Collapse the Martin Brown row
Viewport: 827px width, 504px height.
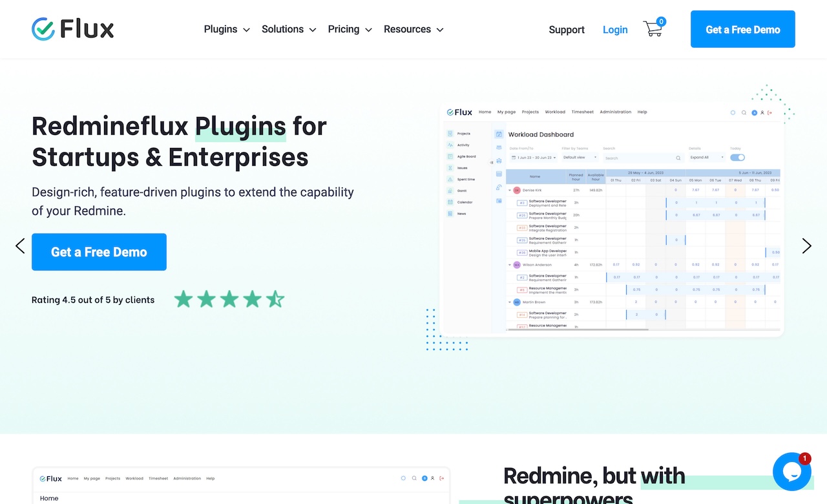(509, 302)
